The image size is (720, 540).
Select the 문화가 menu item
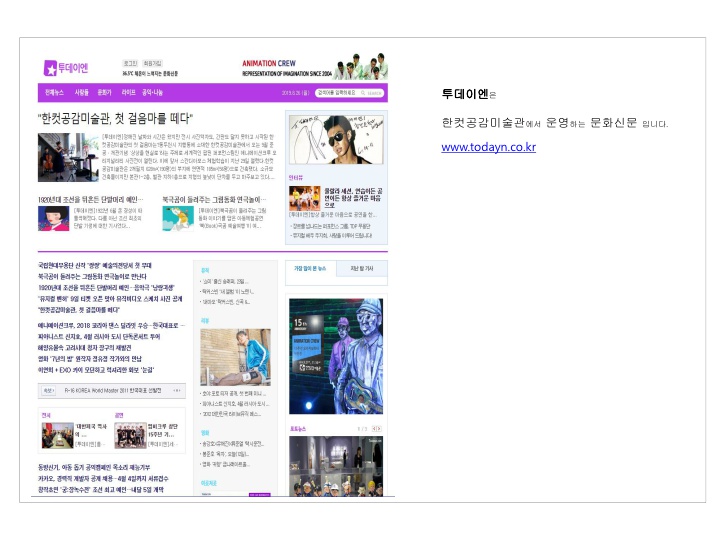coord(104,92)
